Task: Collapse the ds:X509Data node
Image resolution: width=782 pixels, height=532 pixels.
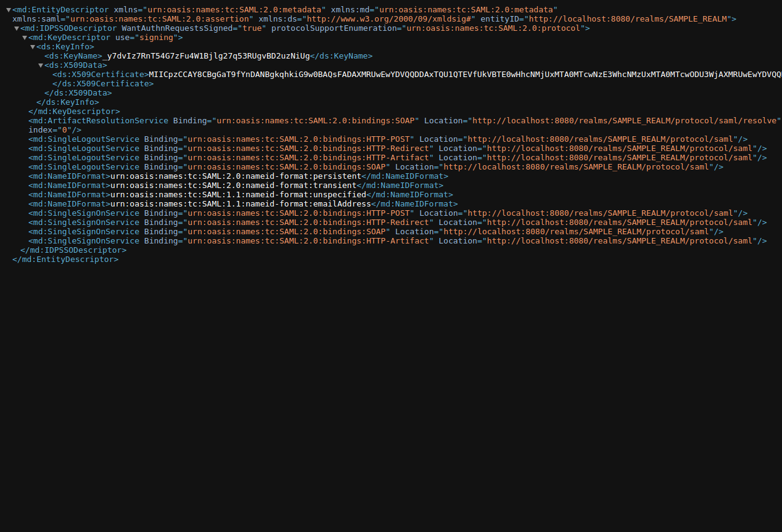Action: point(41,65)
